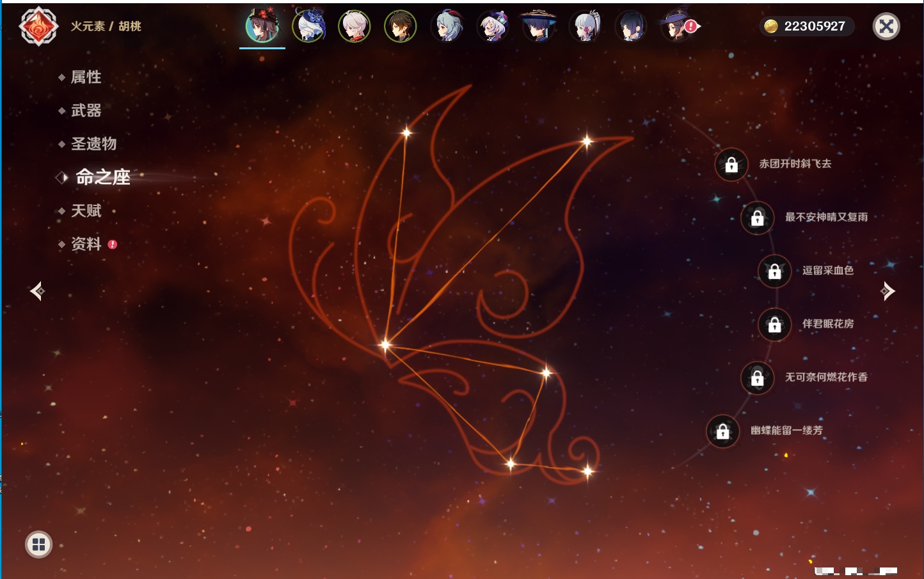Choose Yelan's dark-haired avatar

coord(631,26)
